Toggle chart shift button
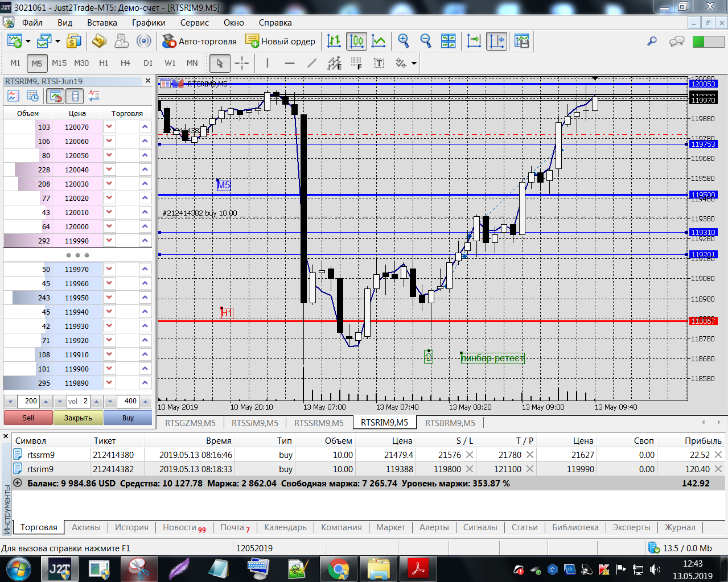This screenshot has height=582, width=728. coord(497,41)
